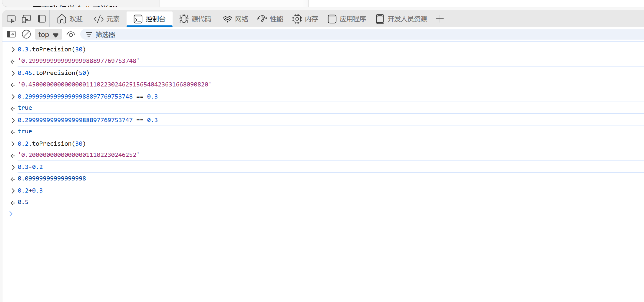Open the 性能 panel
644x302 pixels.
point(270,19)
